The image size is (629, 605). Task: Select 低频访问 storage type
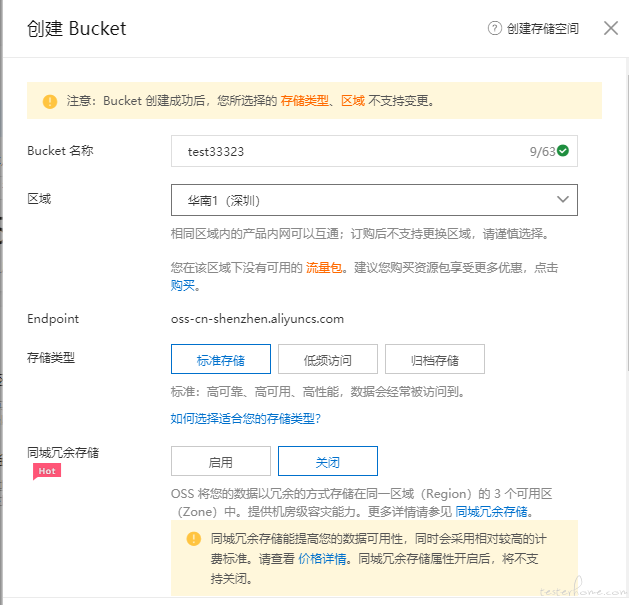tap(328, 359)
